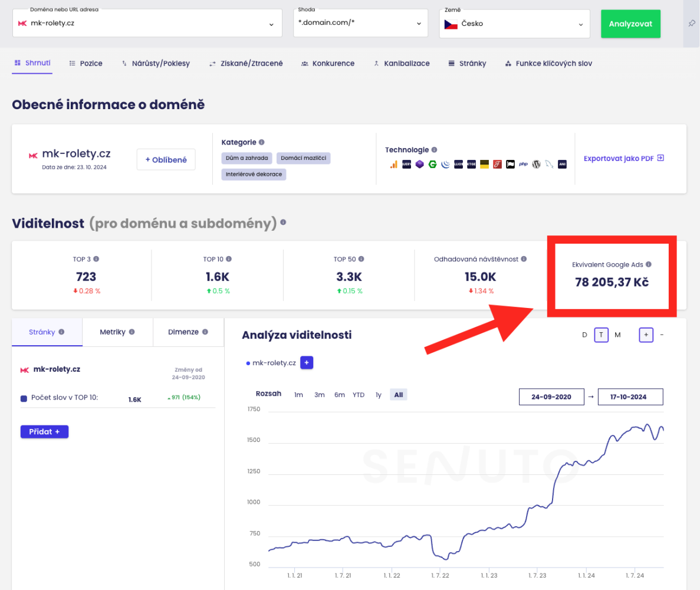Open the Funkce klíčových slov tab
The width and height of the screenshot is (700, 590).
[548, 63]
